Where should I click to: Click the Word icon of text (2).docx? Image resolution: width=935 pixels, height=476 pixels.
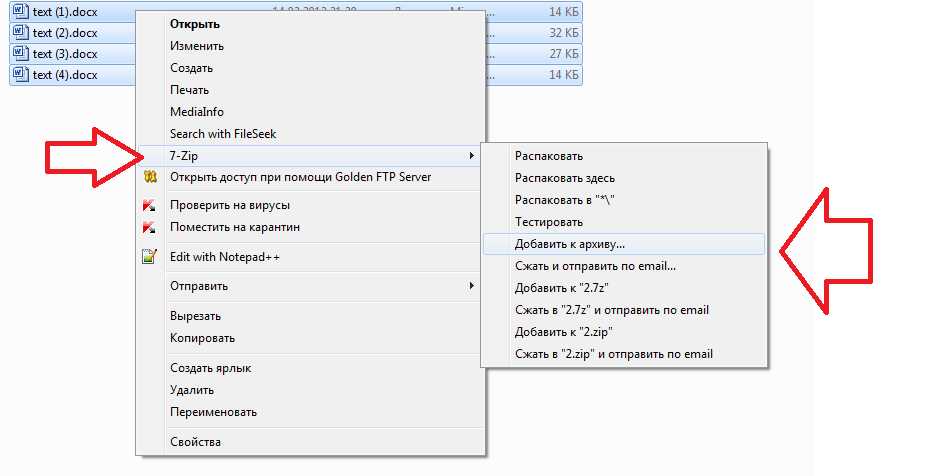[x=21, y=32]
